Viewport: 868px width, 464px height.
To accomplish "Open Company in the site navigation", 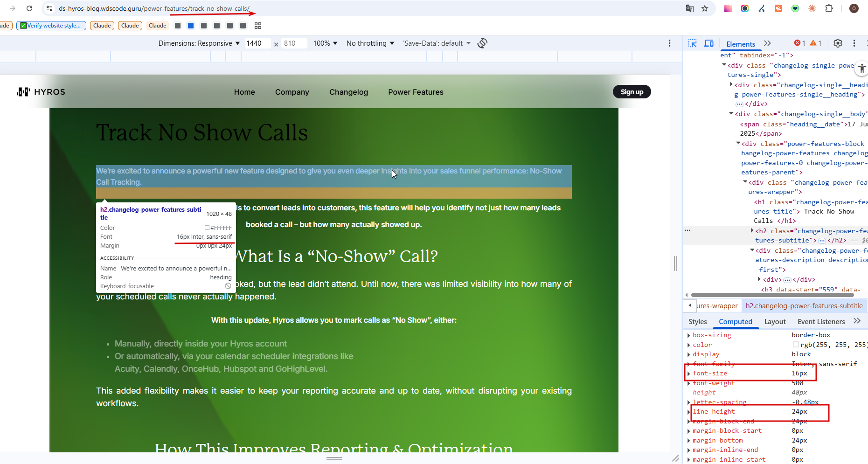I will [x=292, y=92].
